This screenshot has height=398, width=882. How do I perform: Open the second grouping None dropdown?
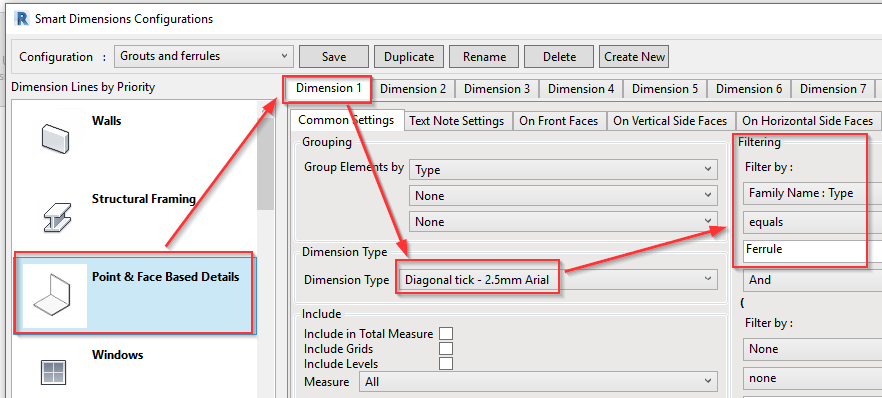564,196
